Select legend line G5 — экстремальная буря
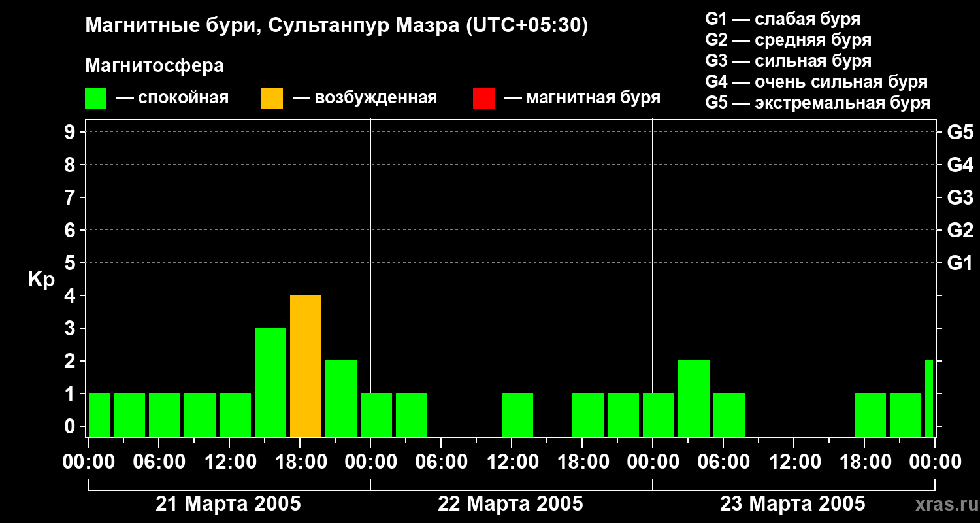 click(x=818, y=103)
